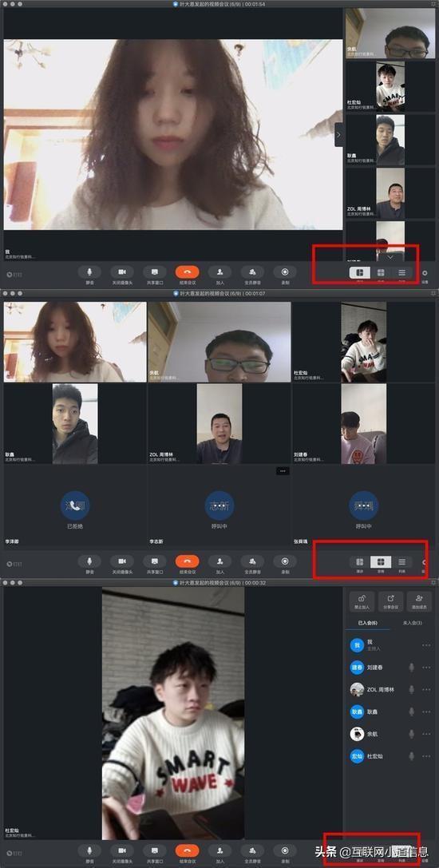Start recording in the 00:01:07 window

(x=285, y=562)
